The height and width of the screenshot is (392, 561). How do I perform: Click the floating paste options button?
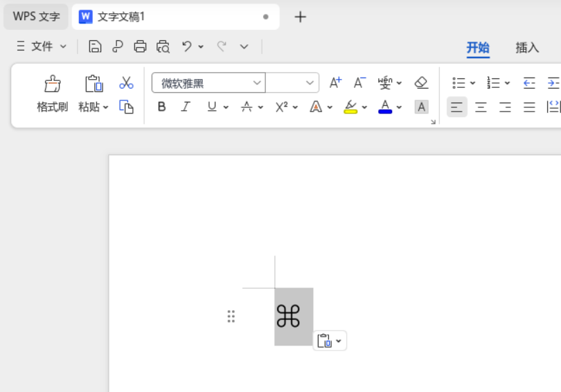click(330, 341)
